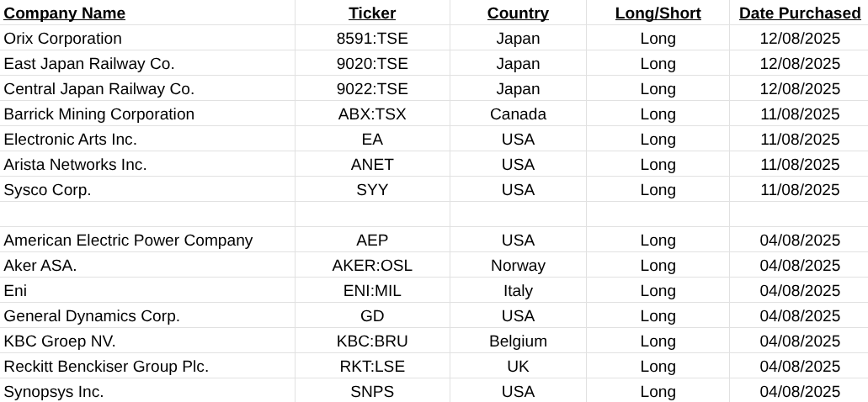Select the RKT:LSE ticker cell
The height and width of the screenshot is (402, 868).
click(x=372, y=367)
